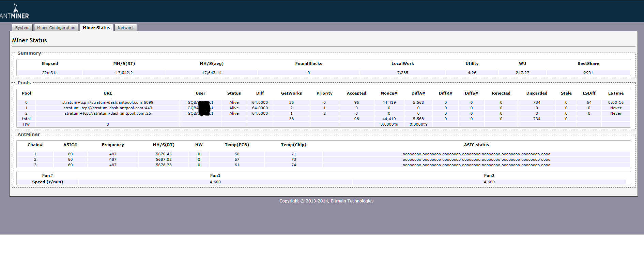Click the Accepted column header in Pools
Viewport: 644px width, 254px height.
(x=356, y=93)
